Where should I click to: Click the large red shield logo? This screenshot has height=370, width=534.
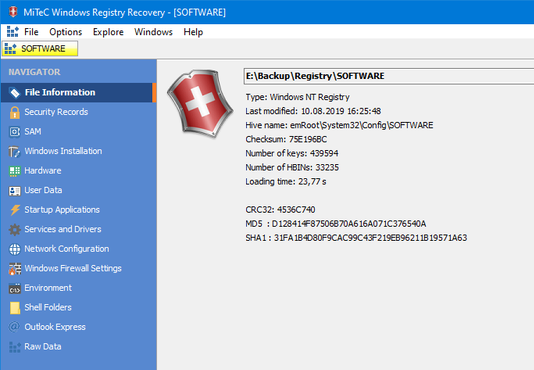coord(200,103)
